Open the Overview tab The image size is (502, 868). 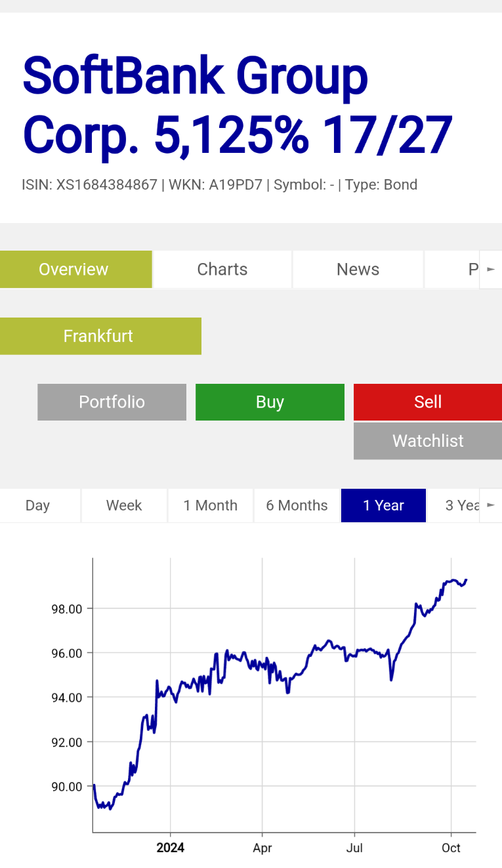pos(75,269)
